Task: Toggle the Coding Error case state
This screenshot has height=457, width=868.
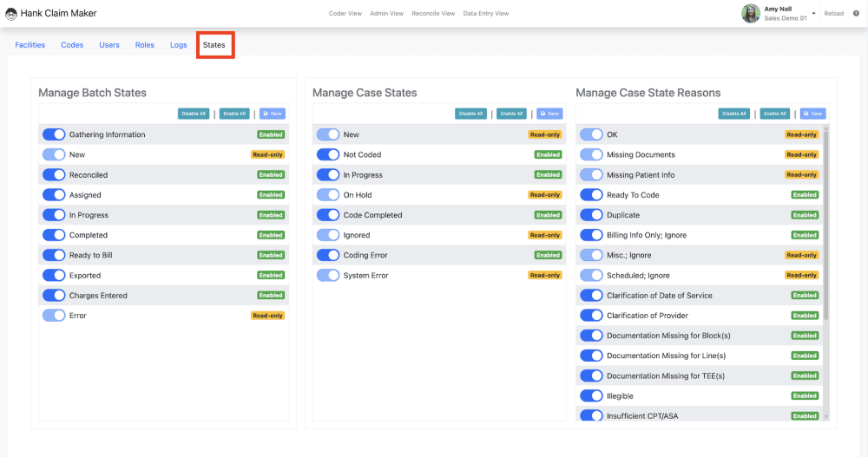Action: [x=328, y=255]
